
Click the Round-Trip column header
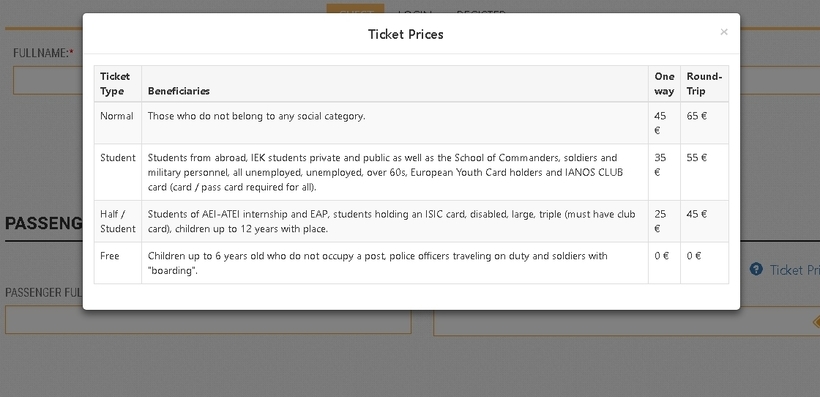coord(704,84)
